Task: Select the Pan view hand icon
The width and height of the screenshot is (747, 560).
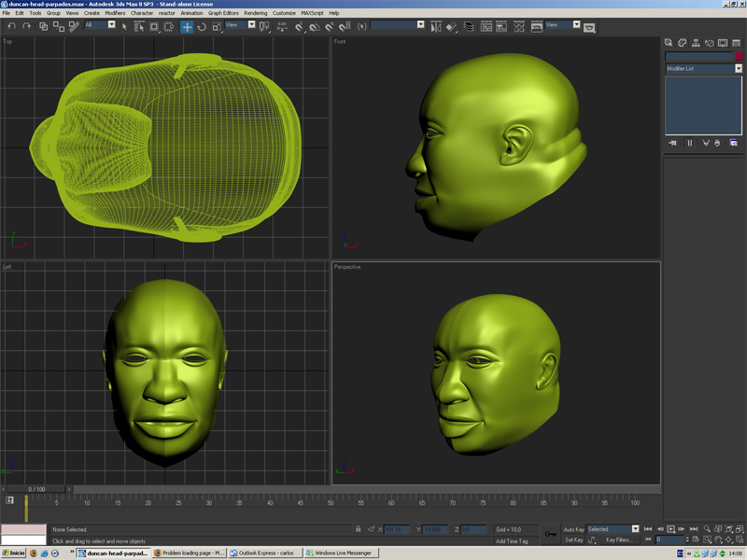Action: pos(718,539)
